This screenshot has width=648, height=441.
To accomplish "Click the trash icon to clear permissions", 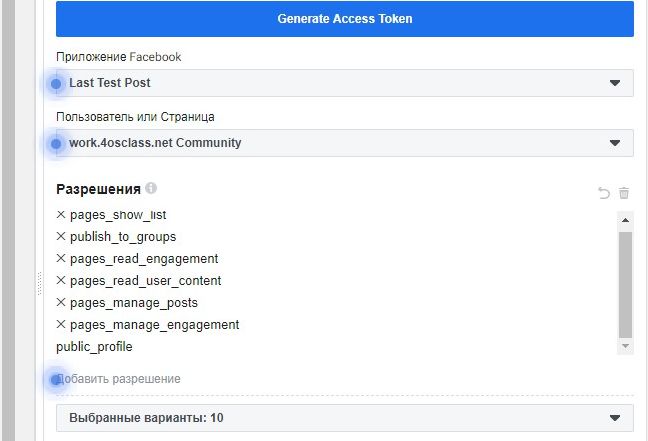I will click(624, 193).
